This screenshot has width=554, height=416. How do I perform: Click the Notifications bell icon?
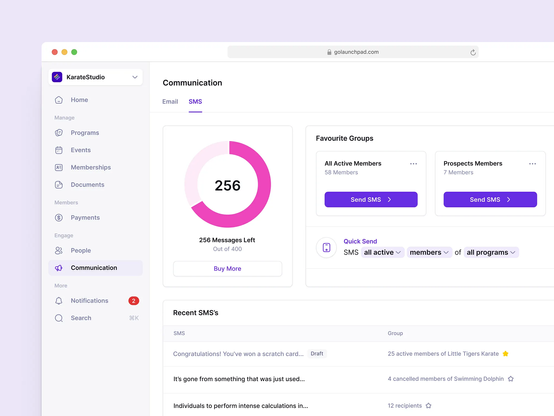click(59, 301)
